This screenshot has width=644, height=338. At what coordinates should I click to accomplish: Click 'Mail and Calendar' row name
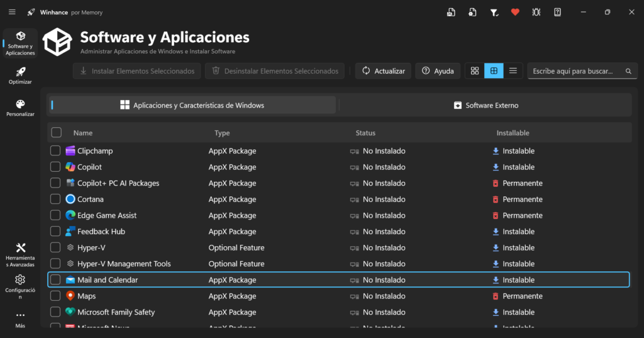tap(108, 279)
